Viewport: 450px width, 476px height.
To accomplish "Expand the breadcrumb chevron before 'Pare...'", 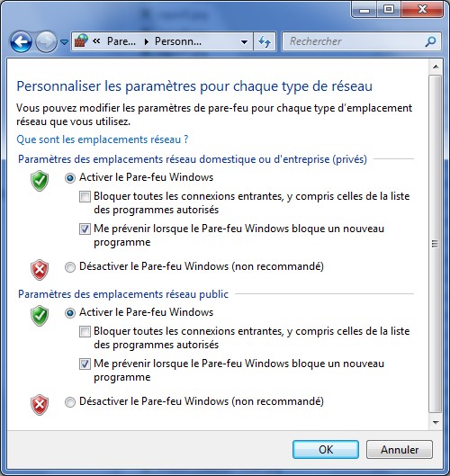I will pos(96,41).
